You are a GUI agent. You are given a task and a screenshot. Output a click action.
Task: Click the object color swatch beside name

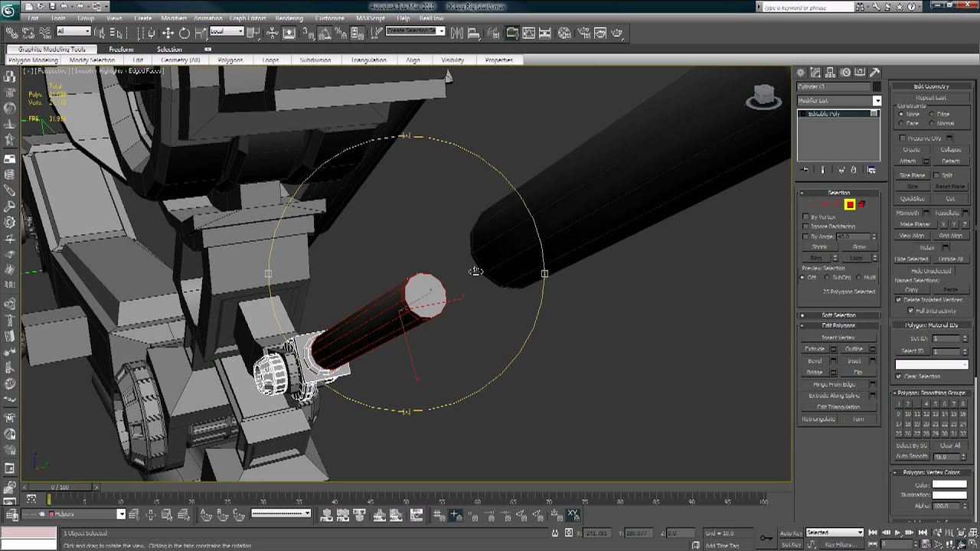[877, 86]
